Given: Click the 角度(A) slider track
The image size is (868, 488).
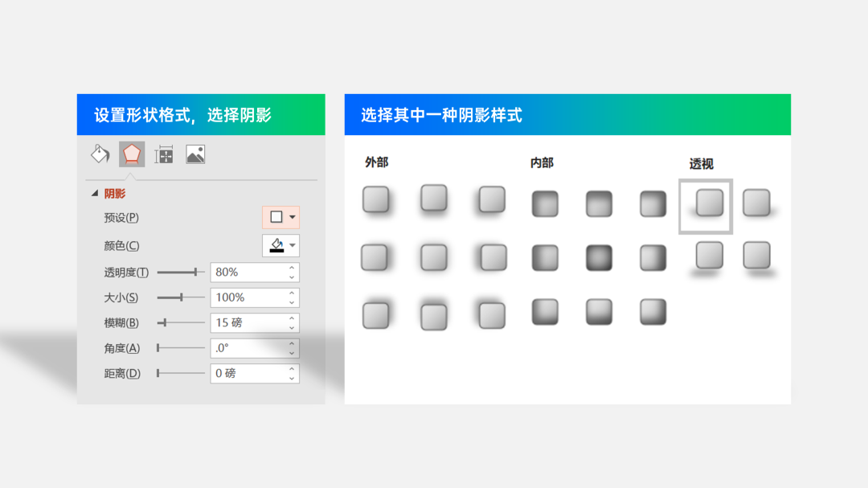Looking at the screenshot, I should pyautogui.click(x=181, y=348).
